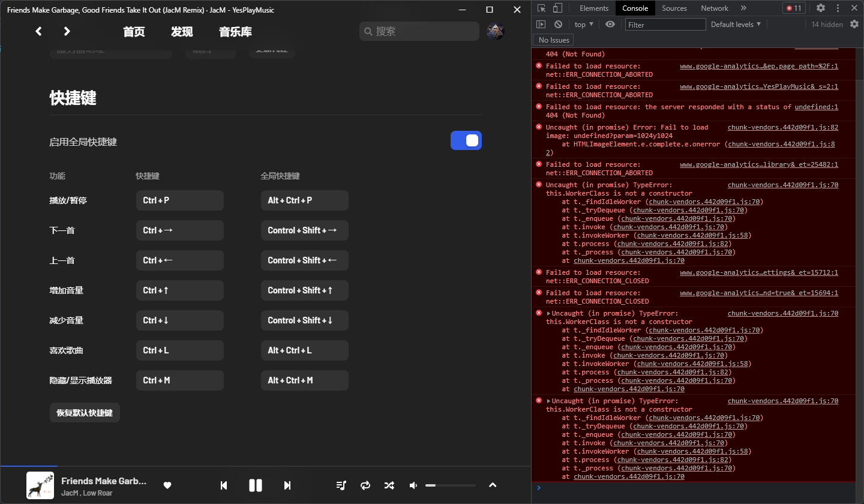The width and height of the screenshot is (864, 504).
Task: Expand the last WorkerClass TypeError entry
Action: point(548,401)
